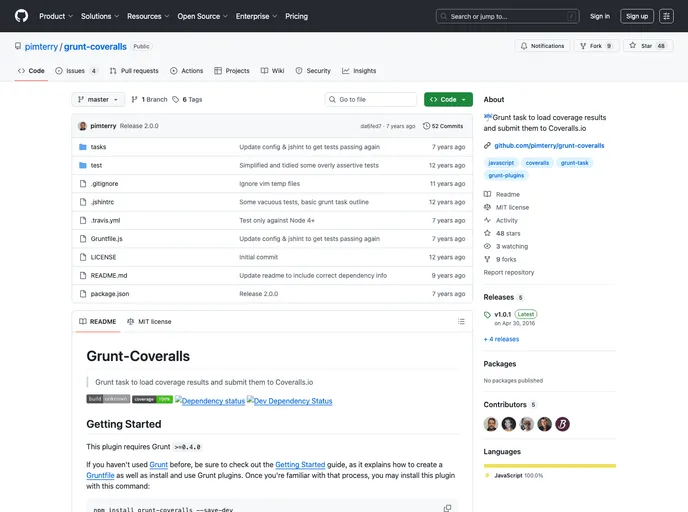
Task: Open the 52 Commits history
Action: (x=443, y=126)
